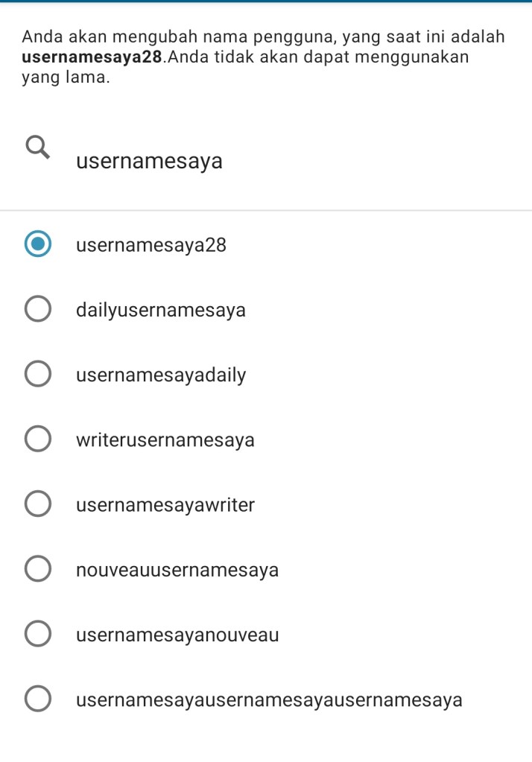This screenshot has width=532, height=762.
Task: Choose the usernamesayawriter radio button
Action: click(x=38, y=505)
